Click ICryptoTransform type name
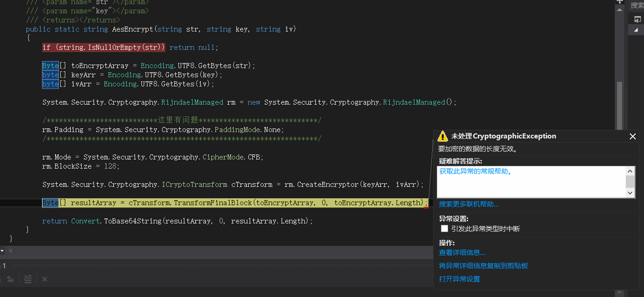Viewport: 644px width, 297px height. pos(194,185)
